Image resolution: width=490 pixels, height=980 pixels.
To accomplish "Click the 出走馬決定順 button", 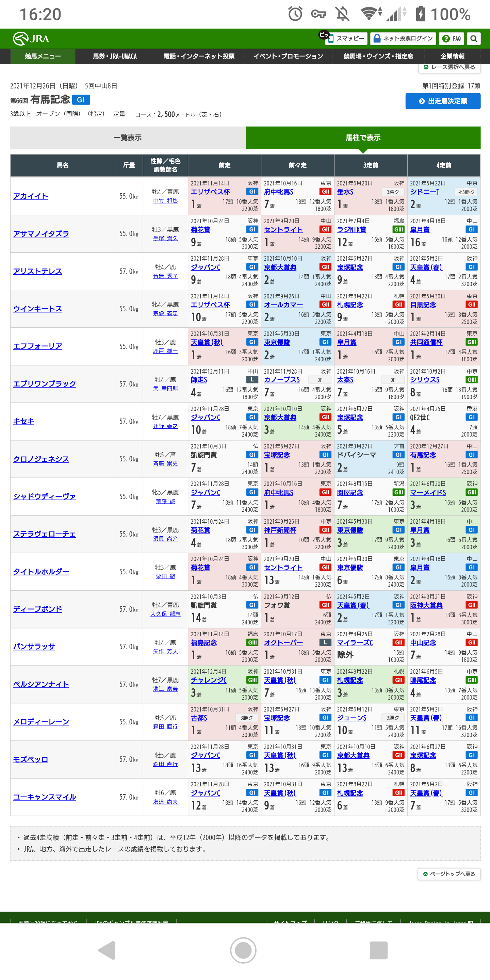I will point(442,101).
